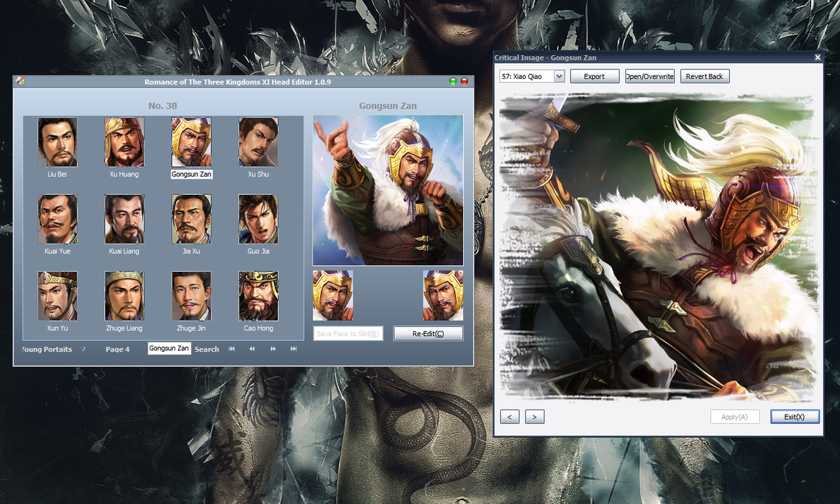Click the Open/Overwrite button
The image size is (840, 504).
(x=650, y=76)
